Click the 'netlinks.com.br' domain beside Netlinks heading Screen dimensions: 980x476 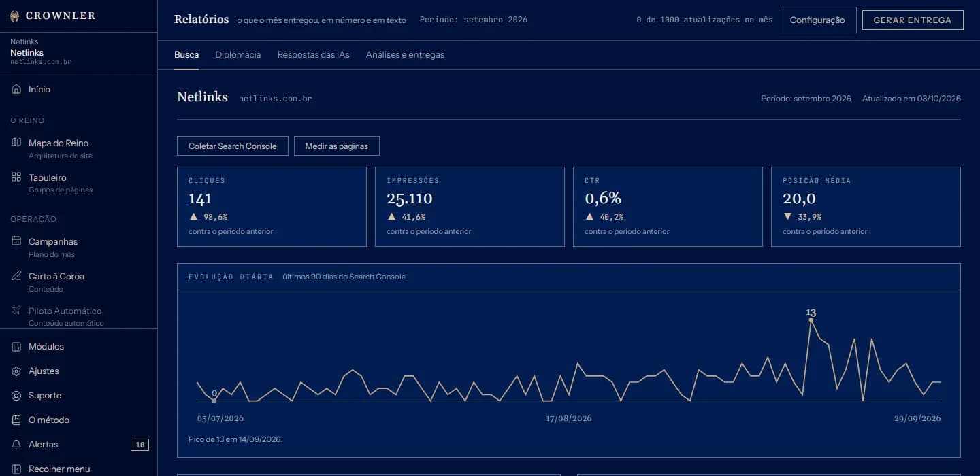click(276, 99)
